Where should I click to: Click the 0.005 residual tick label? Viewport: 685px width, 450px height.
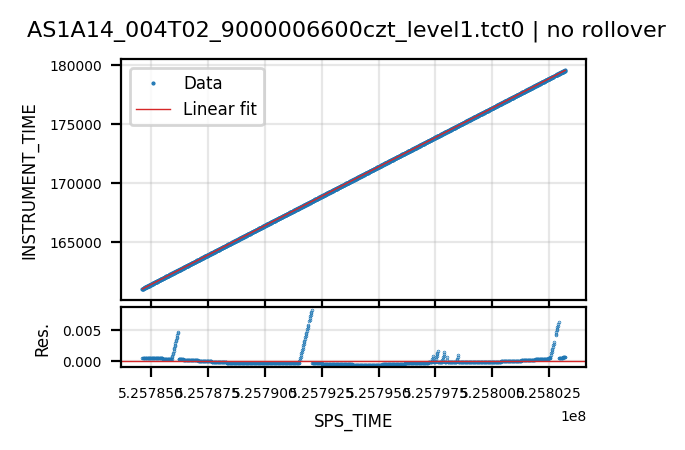[82, 331]
